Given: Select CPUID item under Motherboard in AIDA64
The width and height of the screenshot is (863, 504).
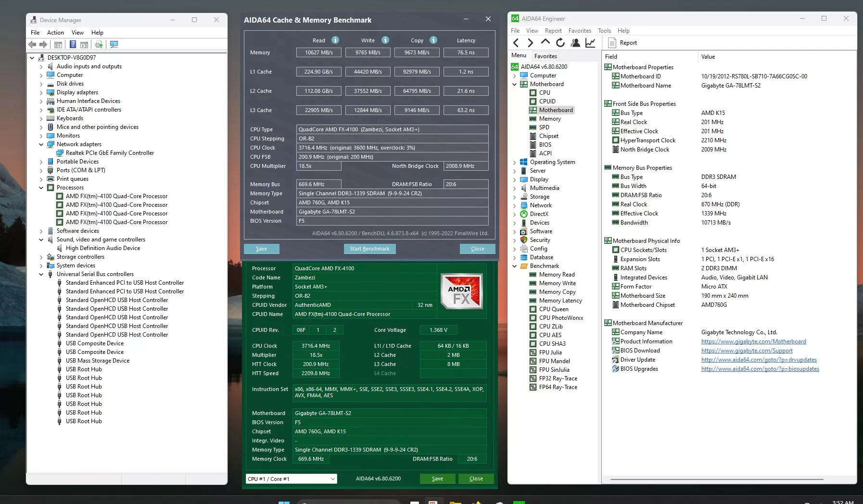Looking at the screenshot, I should [547, 101].
